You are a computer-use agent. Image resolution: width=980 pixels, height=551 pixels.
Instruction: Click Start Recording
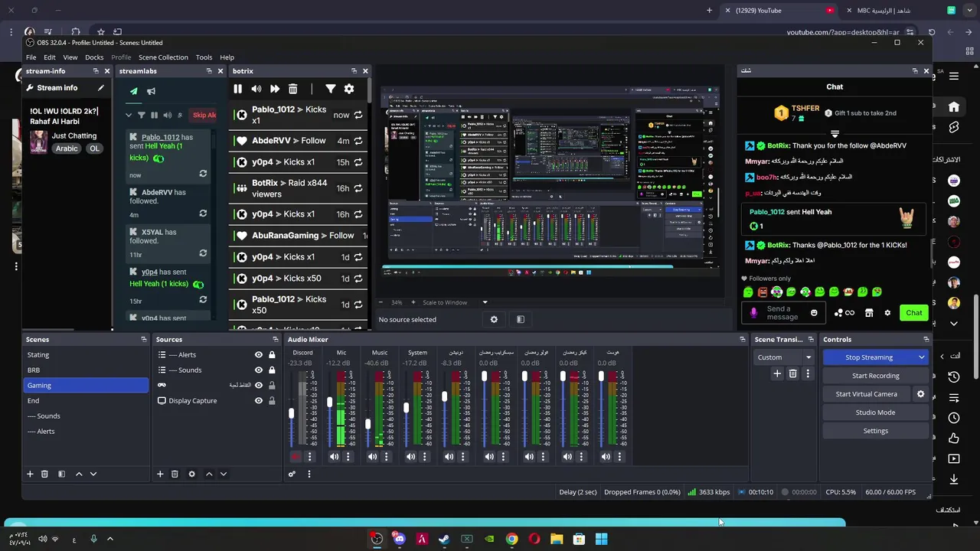coord(875,376)
